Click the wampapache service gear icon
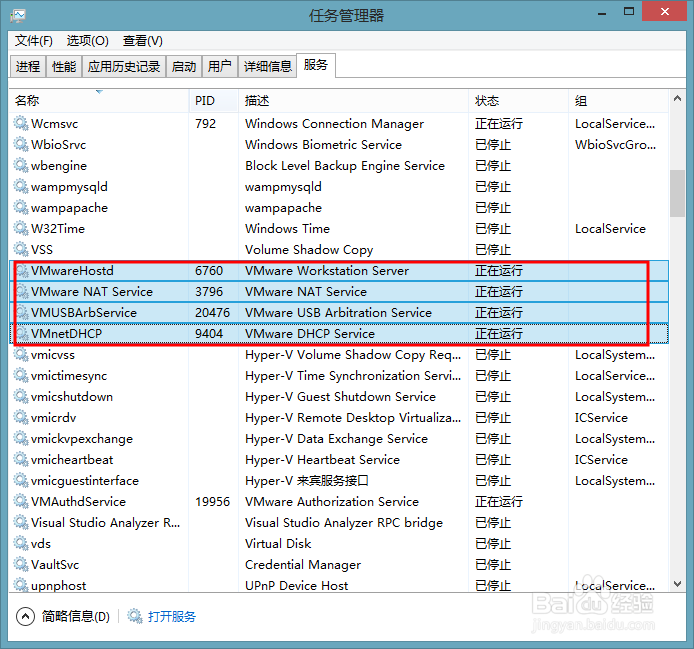This screenshot has width=694, height=649. coord(21,207)
